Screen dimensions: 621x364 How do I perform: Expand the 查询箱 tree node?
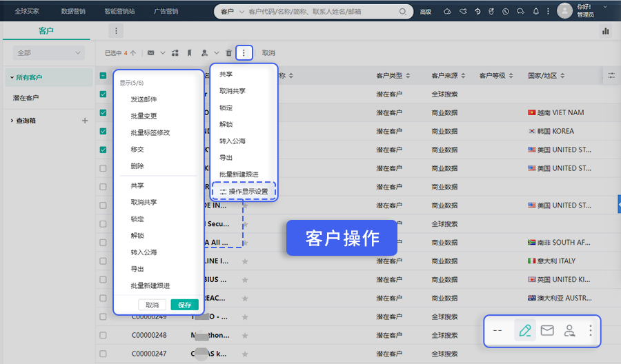click(x=12, y=121)
